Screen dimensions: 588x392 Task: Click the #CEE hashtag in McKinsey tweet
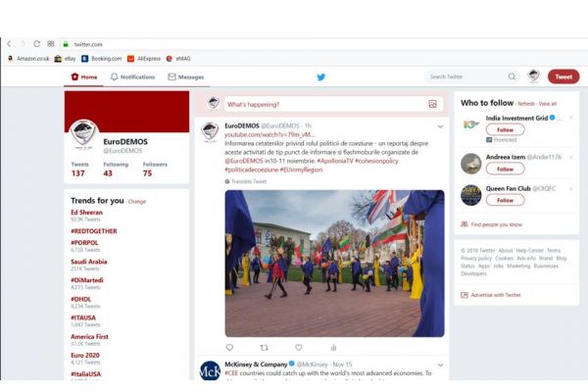[231, 373]
